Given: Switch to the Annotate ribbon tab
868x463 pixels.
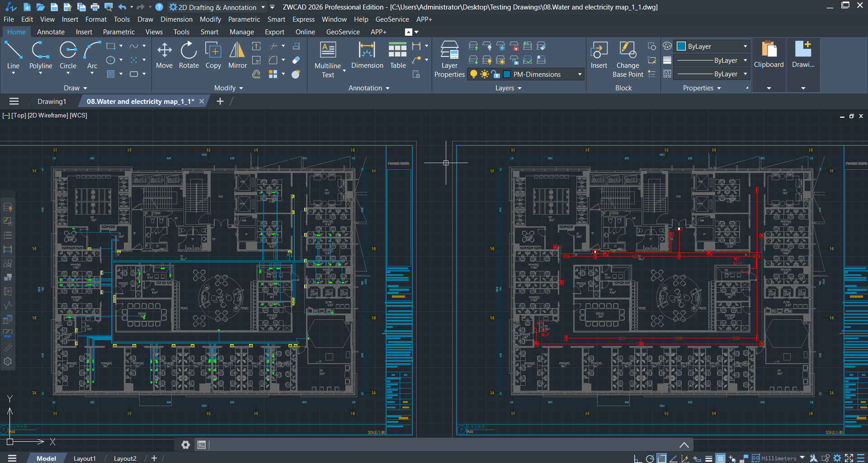Looking at the screenshot, I should coord(51,32).
